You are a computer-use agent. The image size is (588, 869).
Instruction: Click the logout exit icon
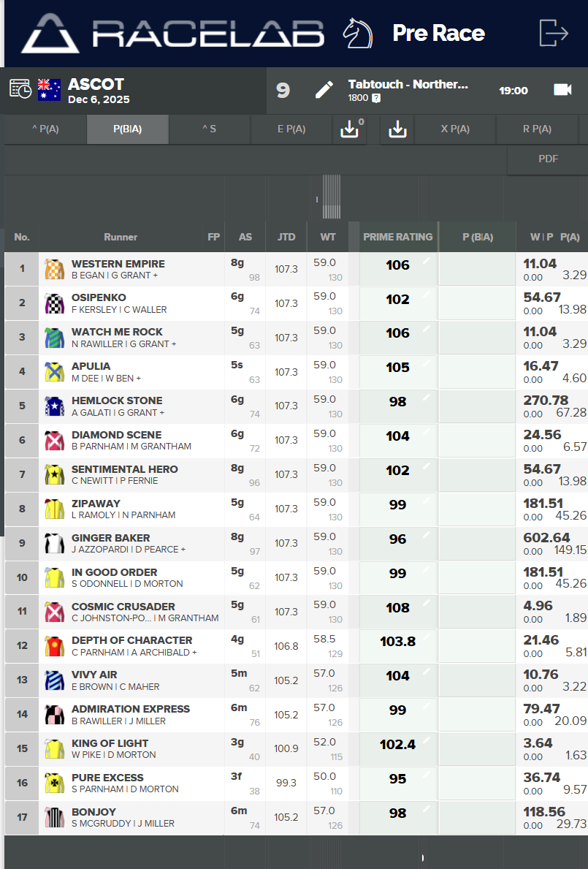pos(553,33)
